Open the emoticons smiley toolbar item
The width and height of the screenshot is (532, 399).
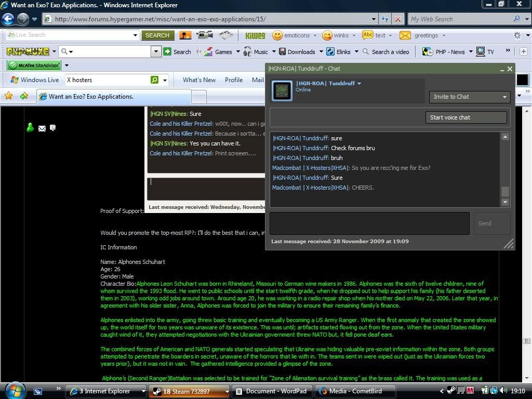[x=277, y=35]
